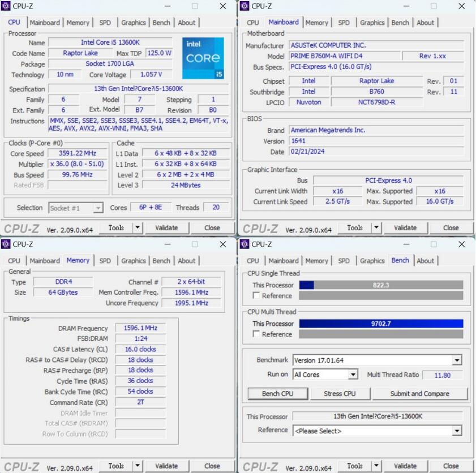The width and height of the screenshot is (476, 473).
Task: Open the Reference Please Select dropdown
Action: coord(456,431)
